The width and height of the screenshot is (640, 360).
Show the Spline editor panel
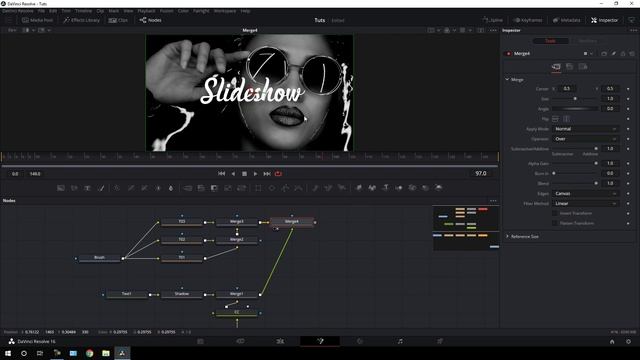tap(492, 20)
